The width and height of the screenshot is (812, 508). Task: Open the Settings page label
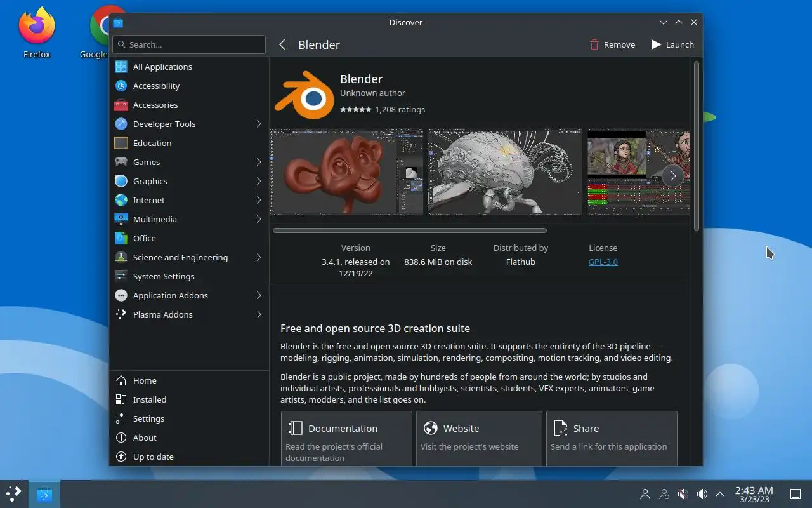148,418
